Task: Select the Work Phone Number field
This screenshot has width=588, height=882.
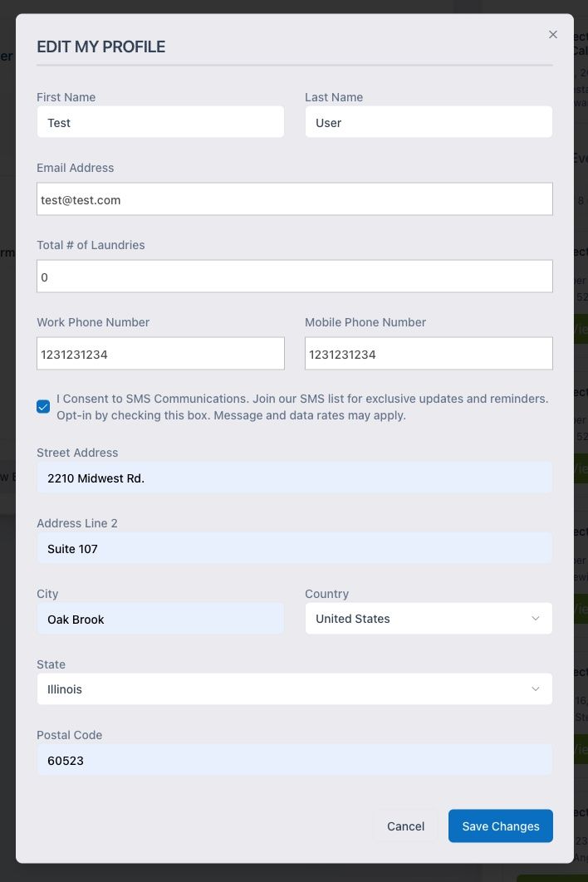Action: pyautogui.click(x=160, y=353)
